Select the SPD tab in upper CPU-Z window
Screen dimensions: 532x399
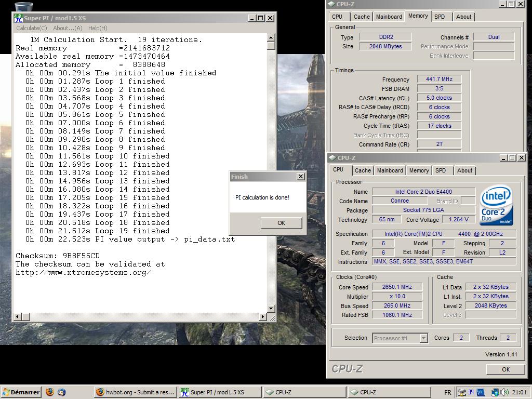pyautogui.click(x=440, y=17)
